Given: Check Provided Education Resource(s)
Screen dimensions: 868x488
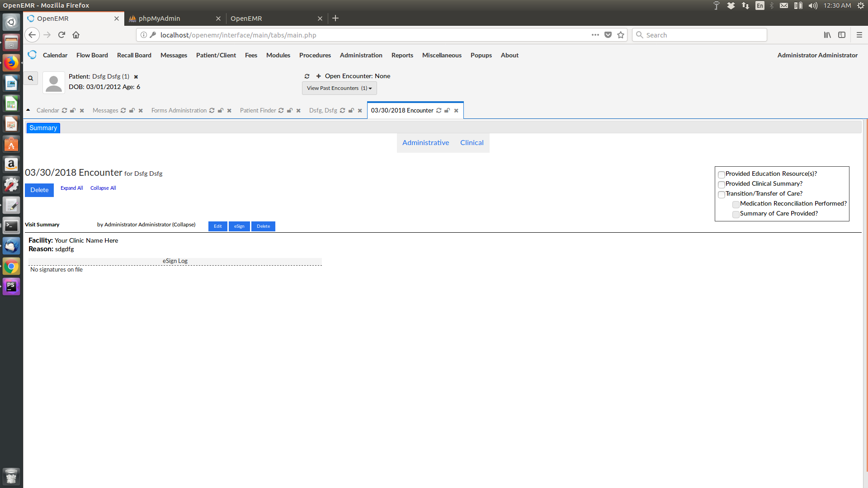Looking at the screenshot, I should coord(722,175).
